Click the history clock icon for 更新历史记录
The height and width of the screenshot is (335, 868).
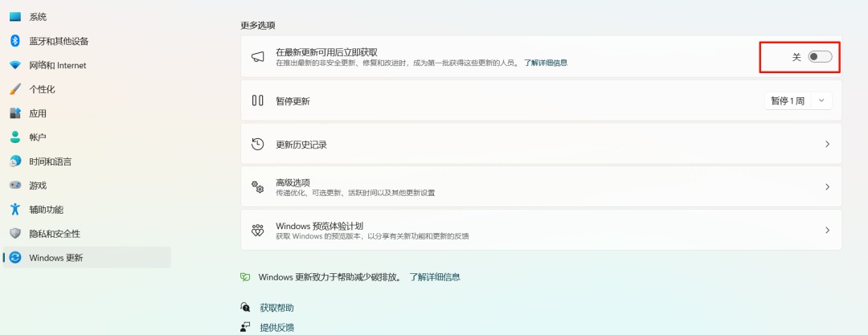[x=257, y=144]
